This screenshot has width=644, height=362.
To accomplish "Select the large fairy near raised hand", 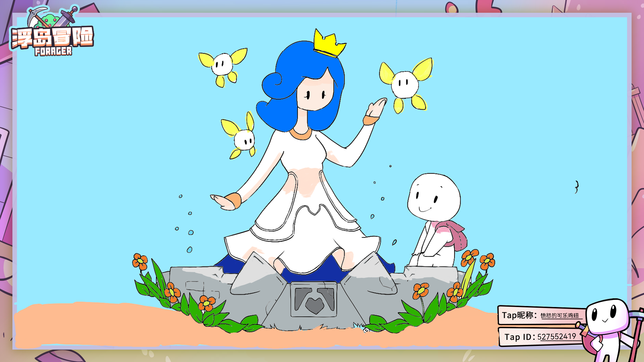I will tap(405, 84).
